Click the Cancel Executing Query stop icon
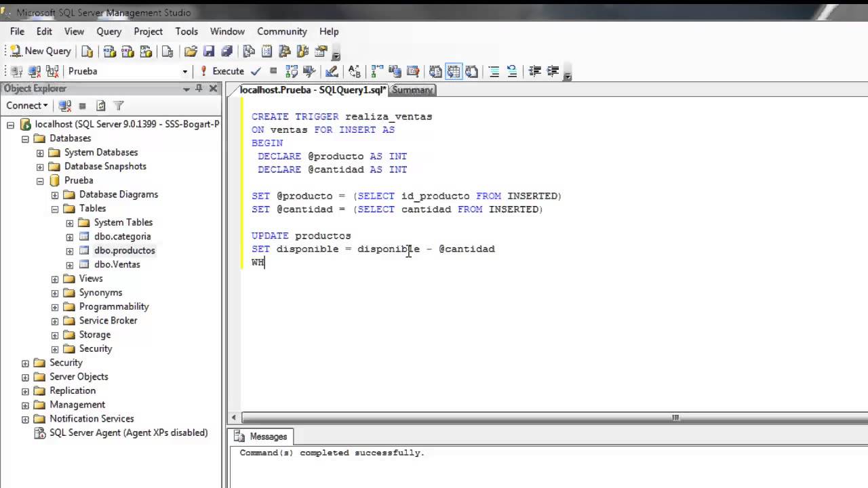This screenshot has height=488, width=868. point(273,71)
